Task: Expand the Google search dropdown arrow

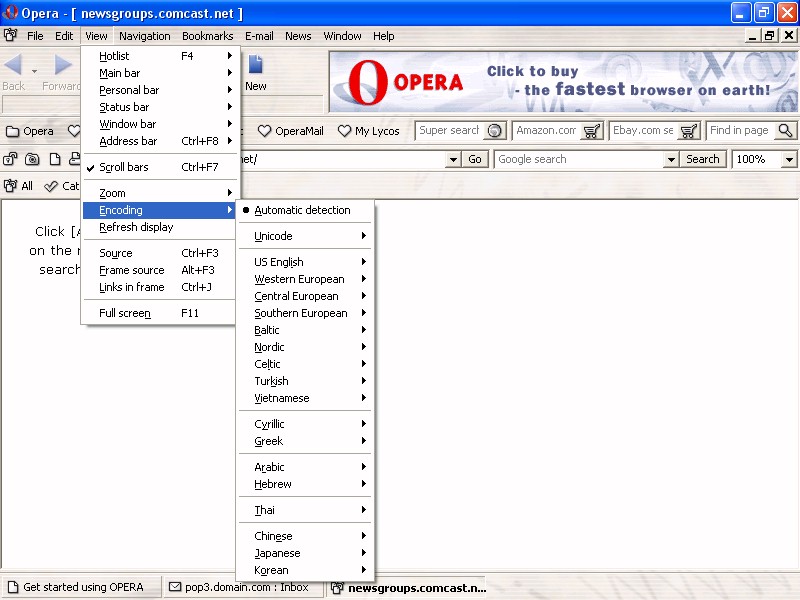Action: [x=671, y=160]
